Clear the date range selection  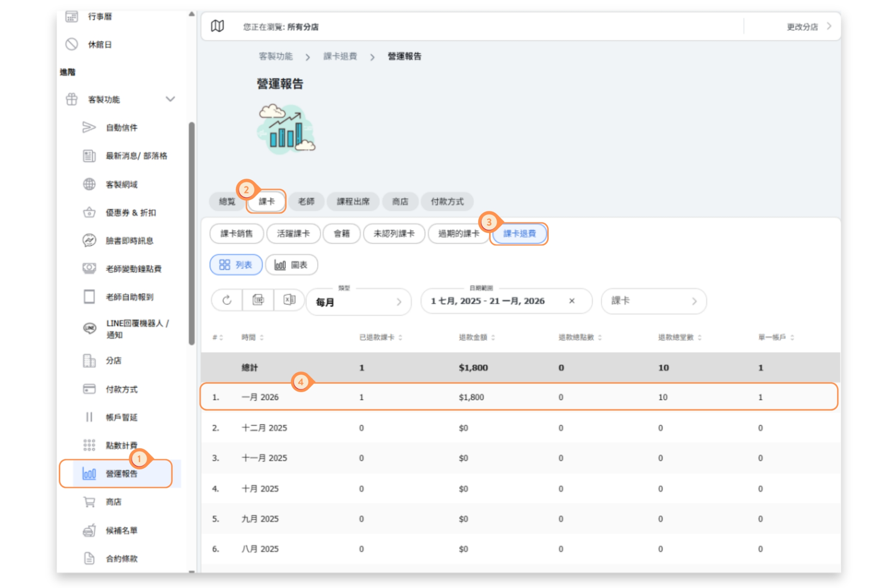(x=572, y=301)
